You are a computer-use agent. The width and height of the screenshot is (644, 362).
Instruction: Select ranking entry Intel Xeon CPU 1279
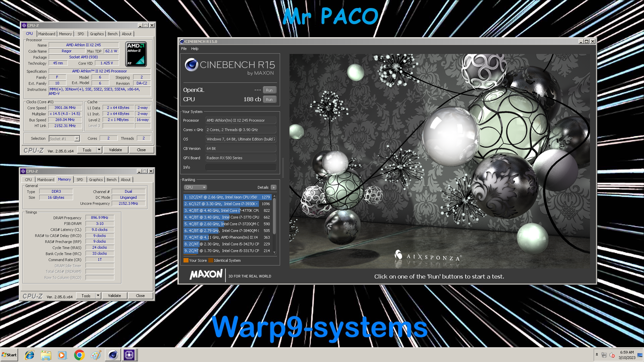pyautogui.click(x=227, y=197)
